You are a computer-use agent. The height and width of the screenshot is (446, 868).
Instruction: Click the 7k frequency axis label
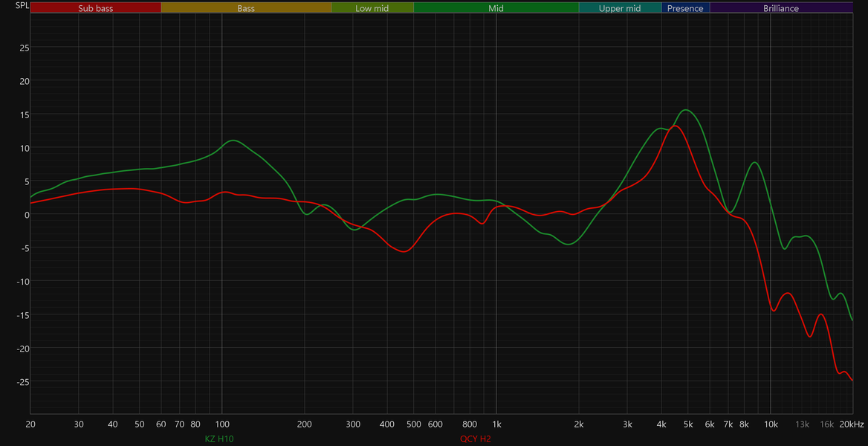tap(728, 424)
